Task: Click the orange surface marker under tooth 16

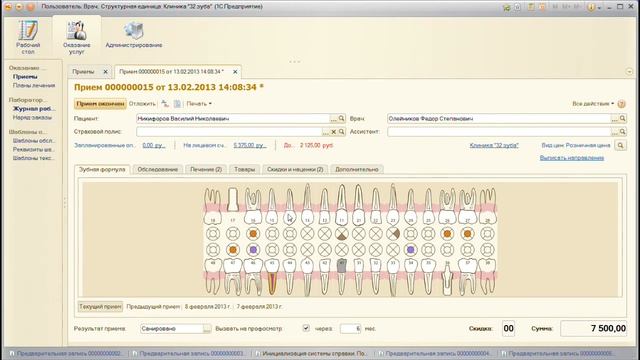Action: [x=253, y=234]
